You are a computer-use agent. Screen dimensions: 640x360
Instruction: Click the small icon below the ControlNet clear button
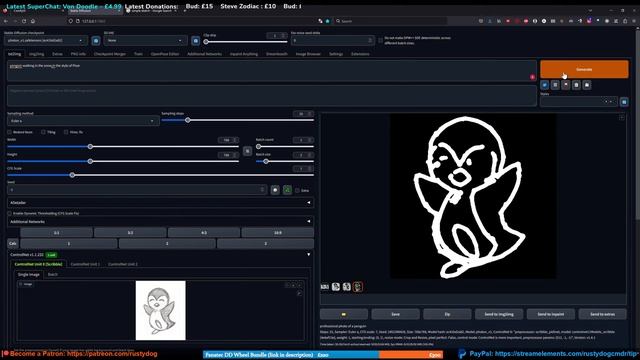[x=299, y=293]
